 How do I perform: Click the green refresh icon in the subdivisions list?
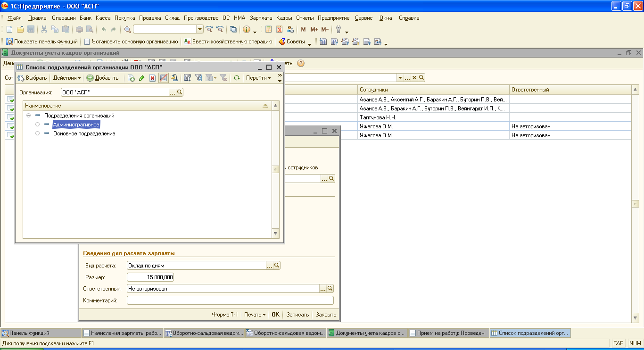(237, 78)
